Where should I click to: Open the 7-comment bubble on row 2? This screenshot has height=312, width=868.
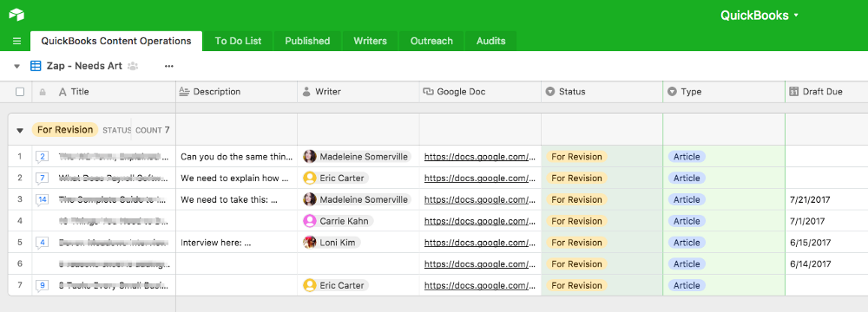coord(43,179)
